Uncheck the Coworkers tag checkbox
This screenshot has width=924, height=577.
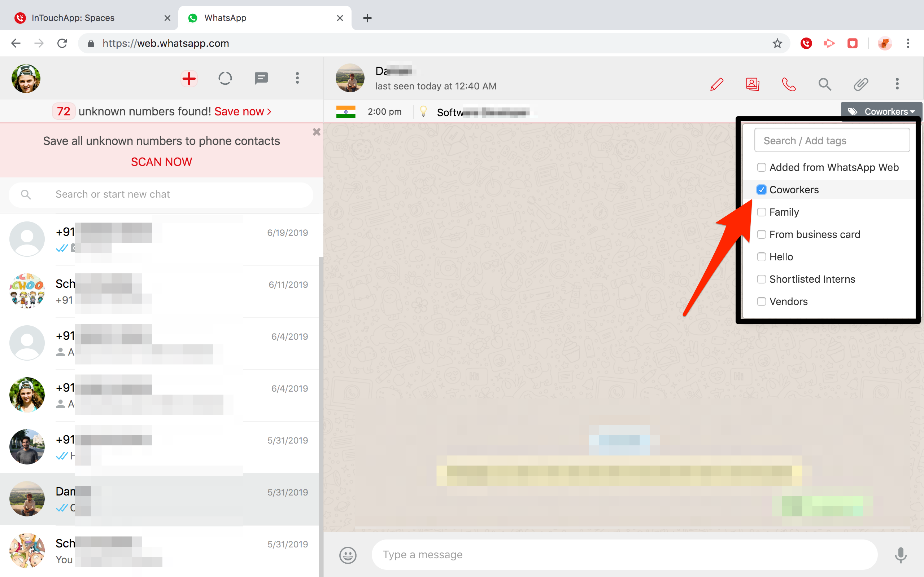[x=761, y=190]
